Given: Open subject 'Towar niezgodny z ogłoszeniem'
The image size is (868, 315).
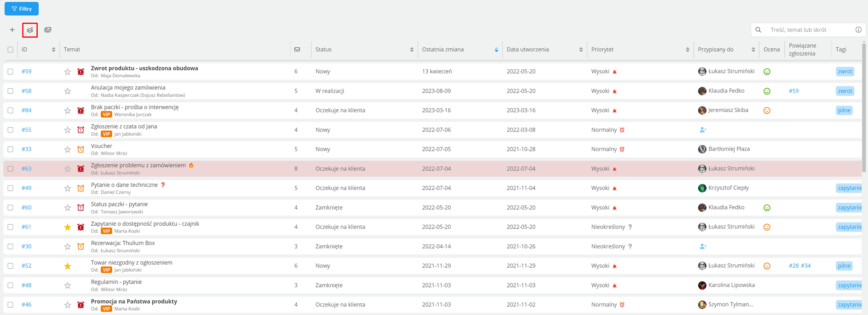Looking at the screenshot, I should (x=132, y=263).
